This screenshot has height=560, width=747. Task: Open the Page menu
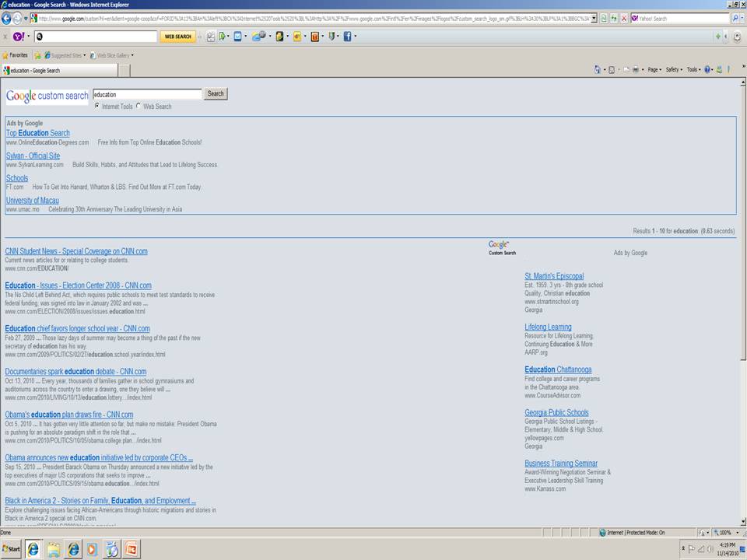(x=654, y=69)
